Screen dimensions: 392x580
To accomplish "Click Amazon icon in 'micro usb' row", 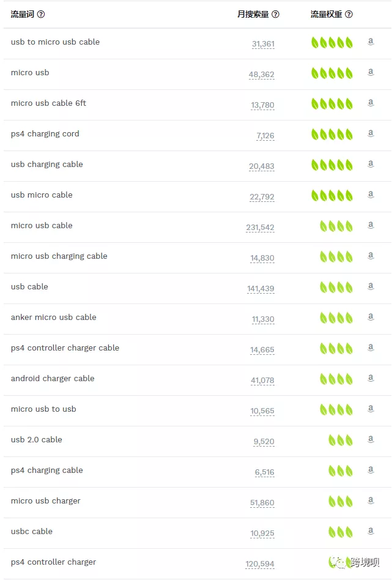I will (x=371, y=73).
